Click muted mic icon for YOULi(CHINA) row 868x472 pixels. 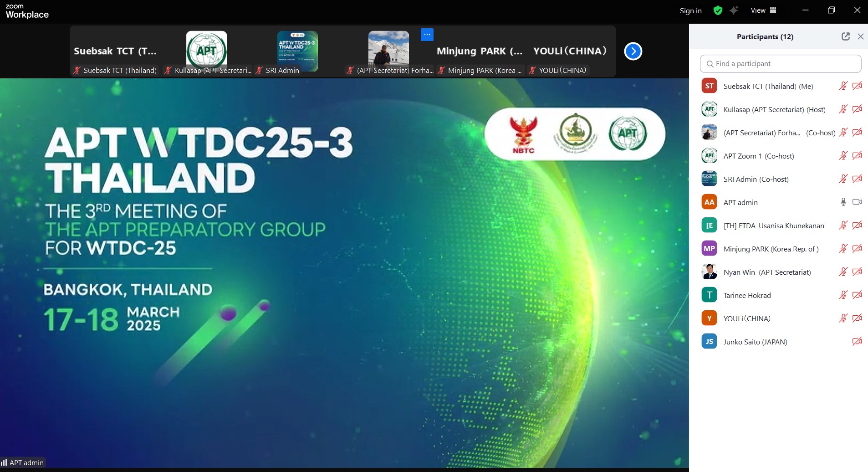(843, 318)
